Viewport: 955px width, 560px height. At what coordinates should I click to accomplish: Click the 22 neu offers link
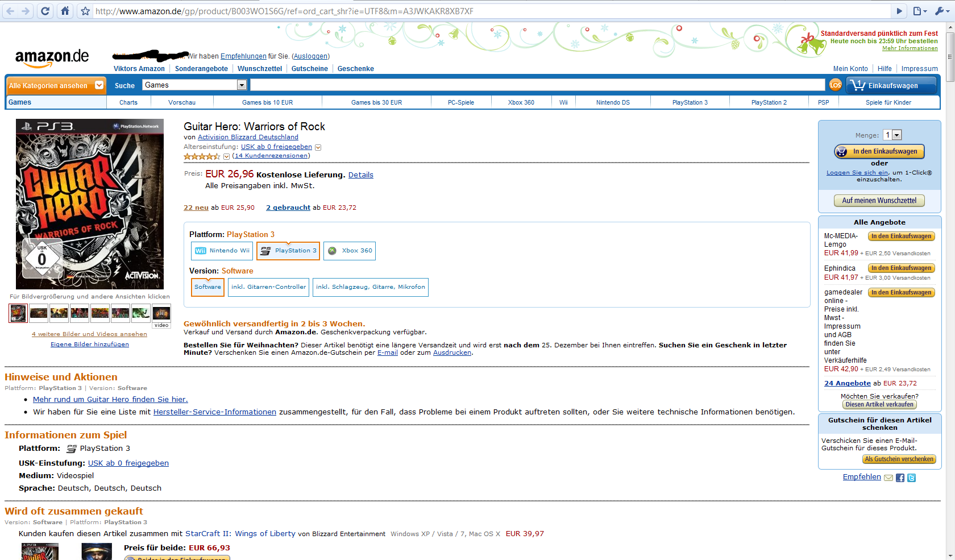tap(196, 208)
